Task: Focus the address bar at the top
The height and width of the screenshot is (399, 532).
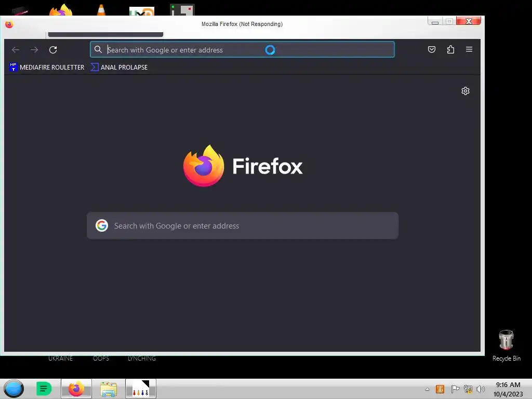Action: (242, 49)
